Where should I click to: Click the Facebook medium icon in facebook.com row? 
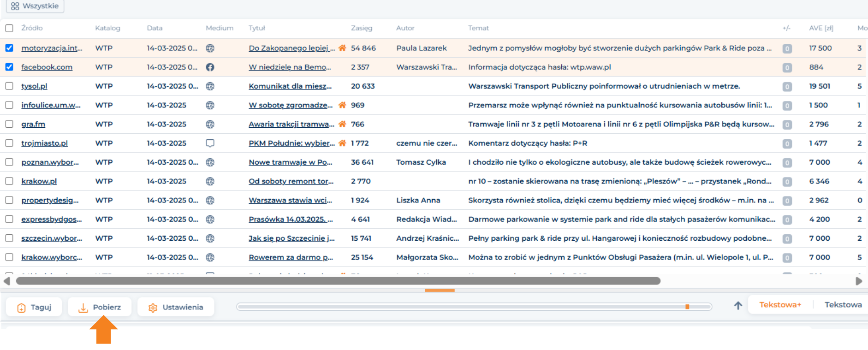(x=210, y=67)
